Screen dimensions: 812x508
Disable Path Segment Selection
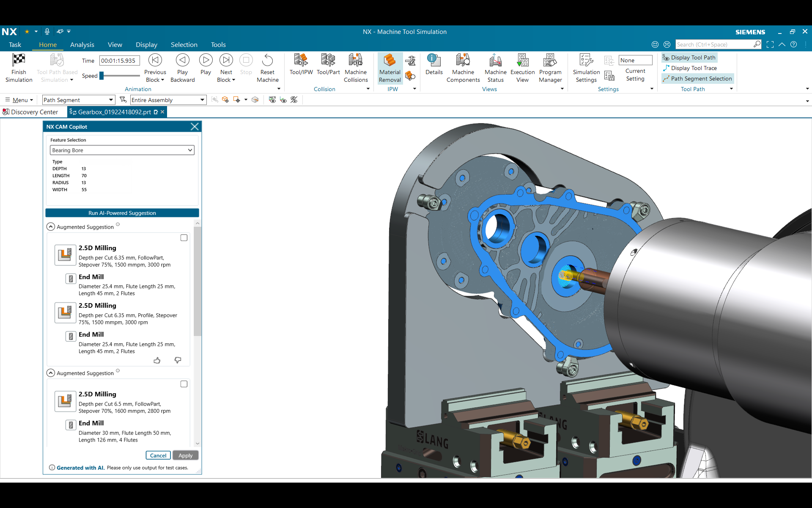coord(697,78)
